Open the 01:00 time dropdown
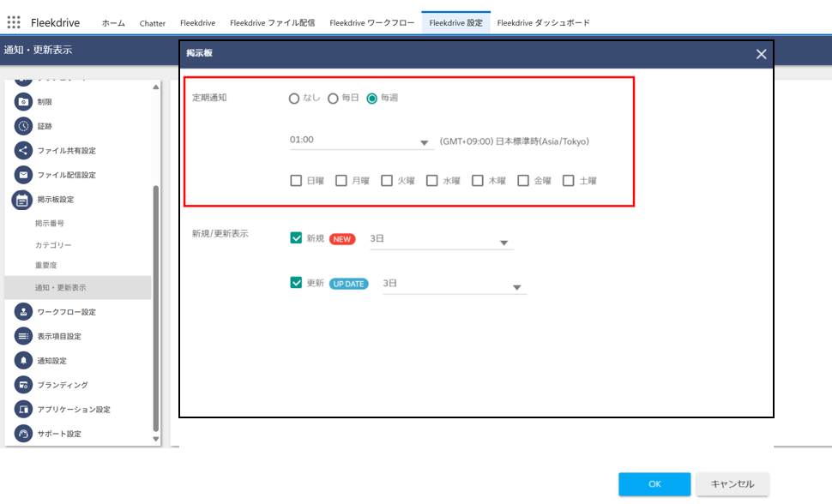 (362, 141)
